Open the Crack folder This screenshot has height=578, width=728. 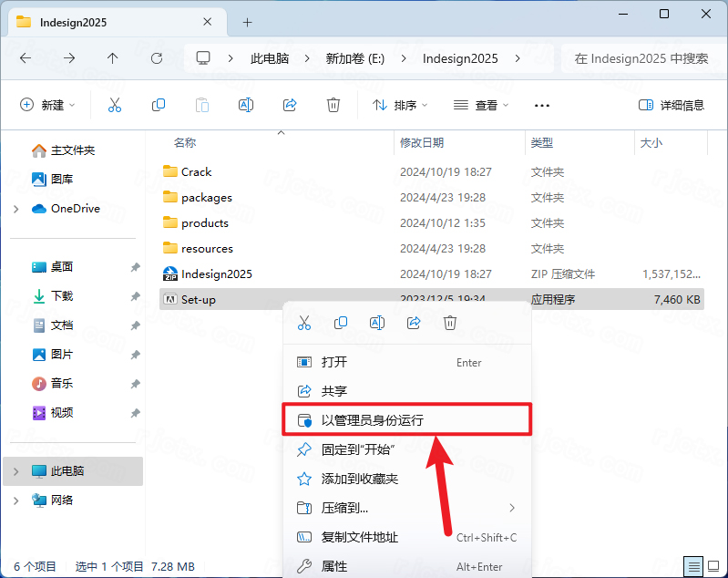pos(196,171)
